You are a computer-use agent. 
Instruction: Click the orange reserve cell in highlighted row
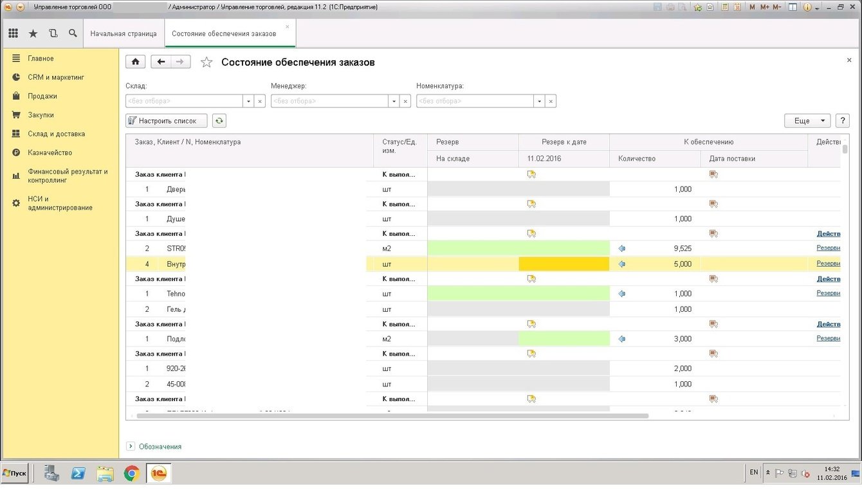pos(564,264)
